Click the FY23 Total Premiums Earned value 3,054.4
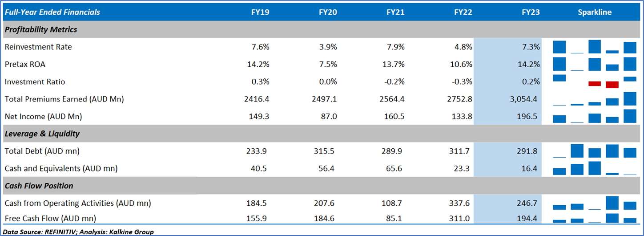The height and width of the screenshot is (236, 644). coord(524,99)
